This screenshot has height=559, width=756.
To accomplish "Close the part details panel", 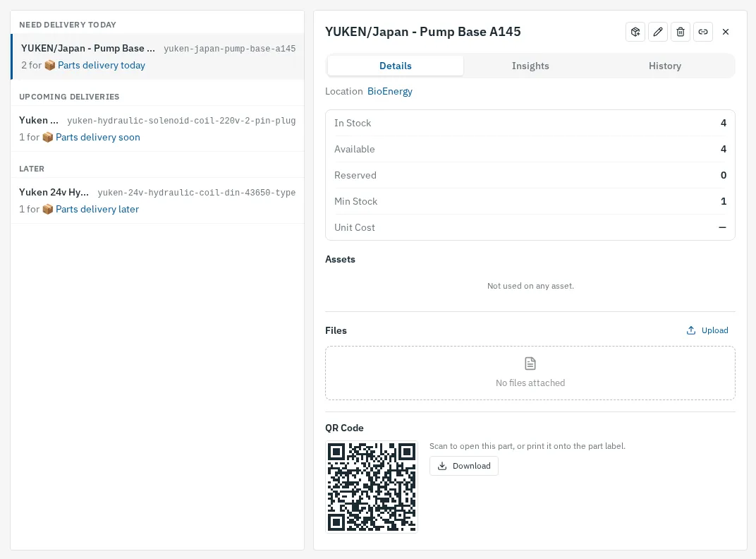I will pos(726,32).
